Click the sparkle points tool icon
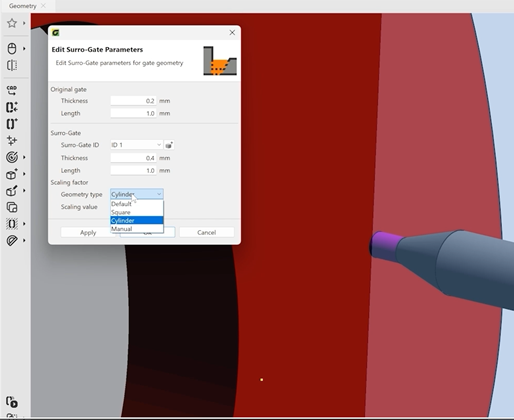This screenshot has height=420, width=514. click(12, 140)
